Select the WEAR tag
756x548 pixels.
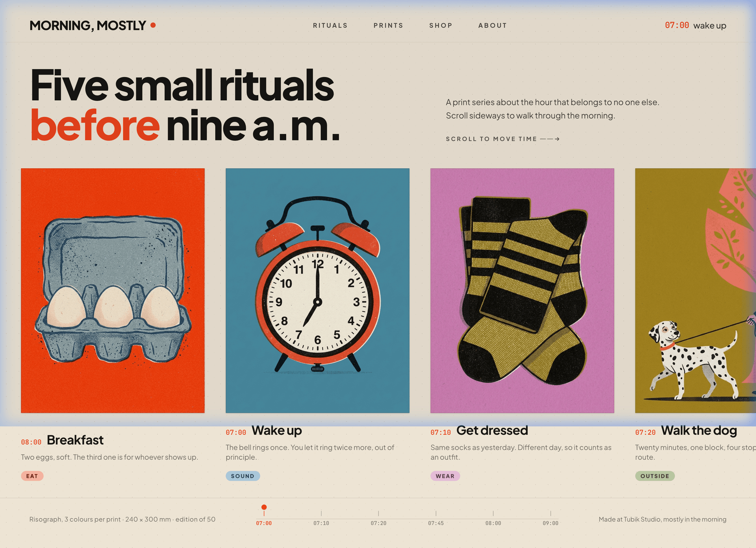click(445, 476)
